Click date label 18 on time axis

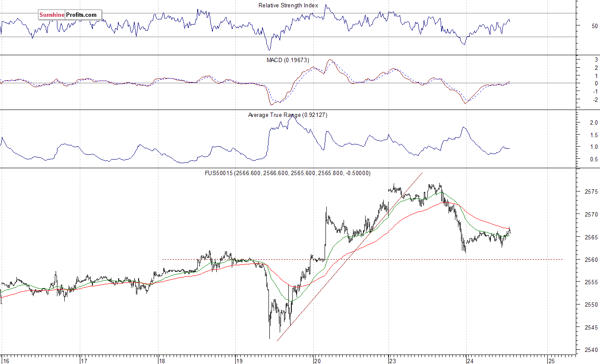click(x=162, y=360)
